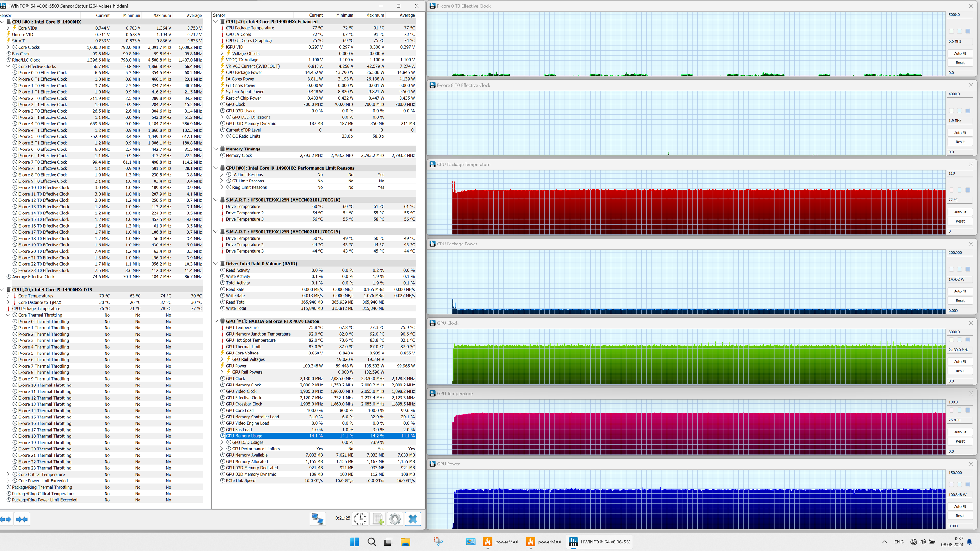Collapse the Core Effective Clocks tree
Viewport: 980px width, 551px height.
[8, 66]
